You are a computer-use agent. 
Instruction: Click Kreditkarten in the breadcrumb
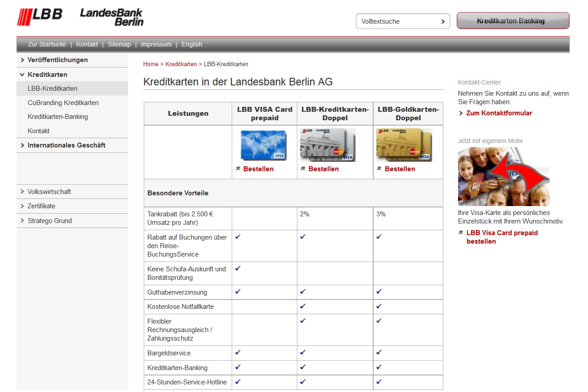[x=181, y=64]
